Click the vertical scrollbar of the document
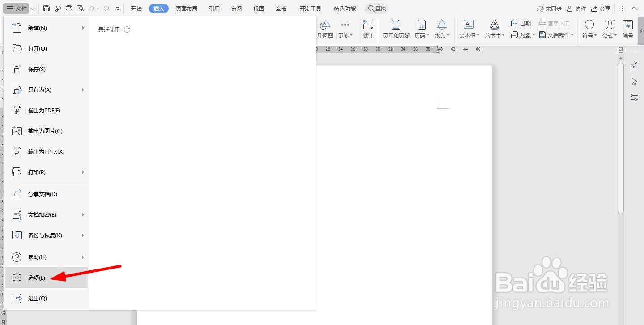The width and height of the screenshot is (644, 325). 621,138
